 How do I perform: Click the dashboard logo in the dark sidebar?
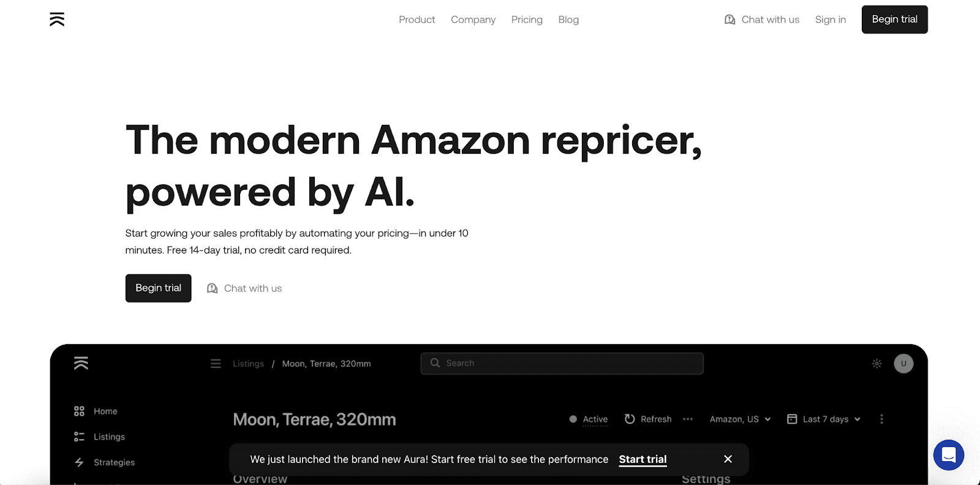coord(81,363)
